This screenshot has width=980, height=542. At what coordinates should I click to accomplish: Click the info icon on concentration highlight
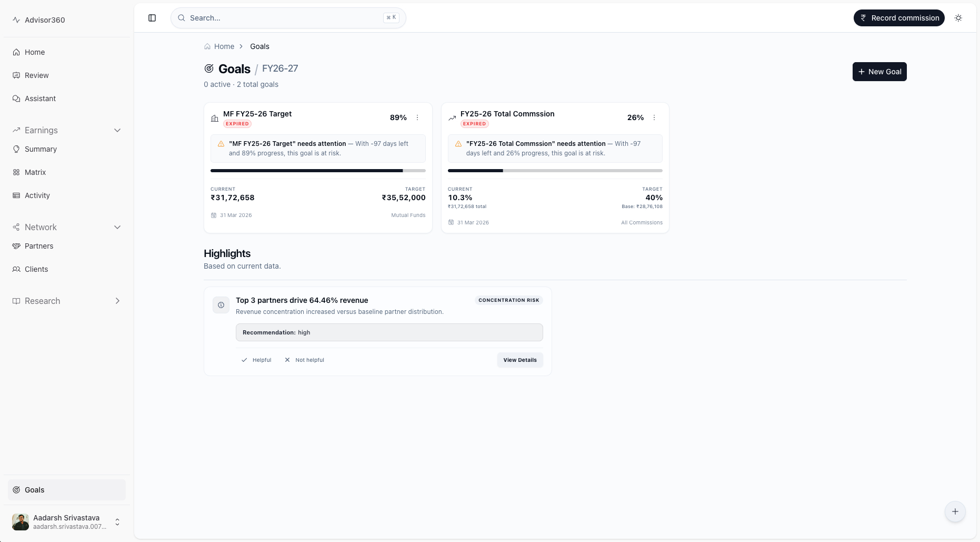point(221,305)
